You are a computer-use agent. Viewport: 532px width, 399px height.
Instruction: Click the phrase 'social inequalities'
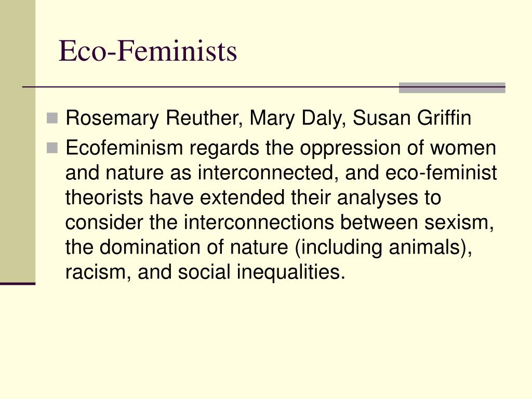(262, 272)
